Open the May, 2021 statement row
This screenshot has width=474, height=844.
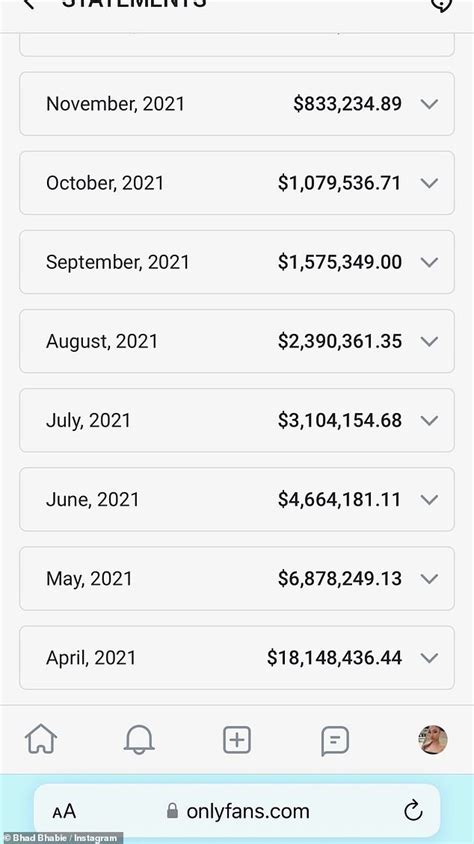[237, 579]
